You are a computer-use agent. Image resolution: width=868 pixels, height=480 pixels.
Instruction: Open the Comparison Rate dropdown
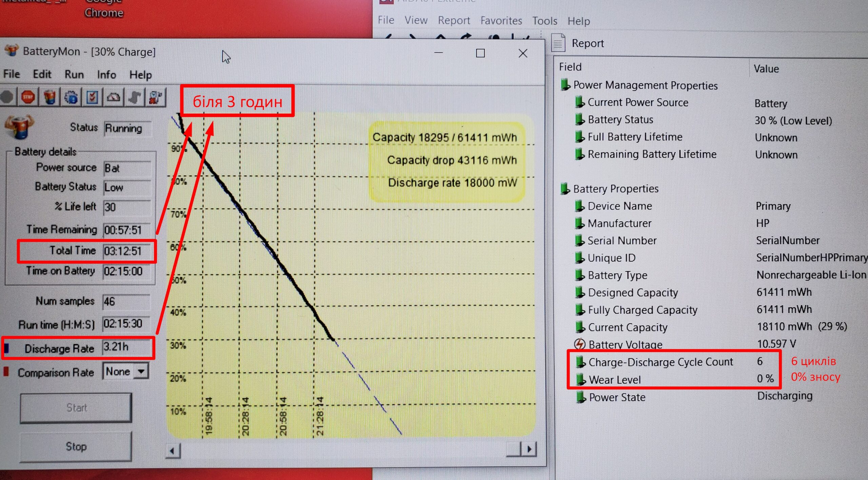click(141, 371)
